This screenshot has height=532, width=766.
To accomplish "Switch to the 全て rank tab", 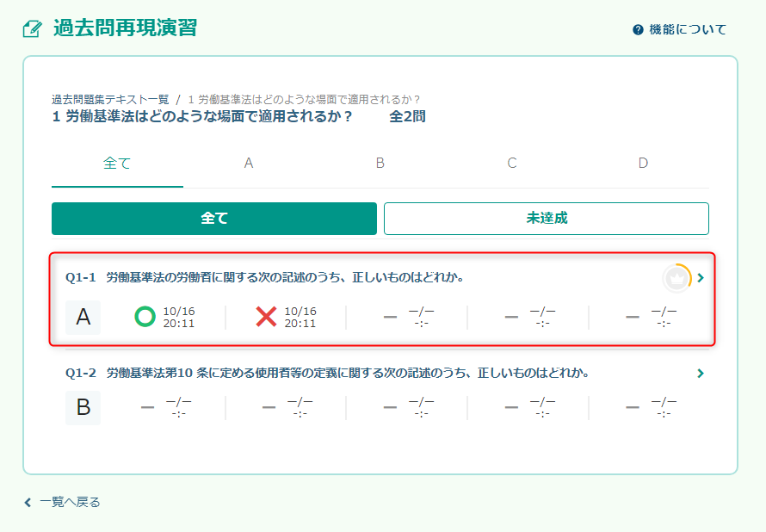I will (117, 164).
